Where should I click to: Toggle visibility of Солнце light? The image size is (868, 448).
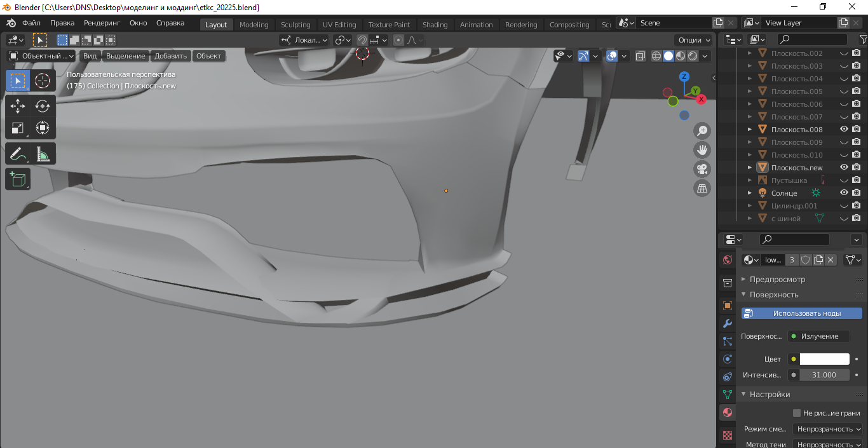[x=844, y=193]
